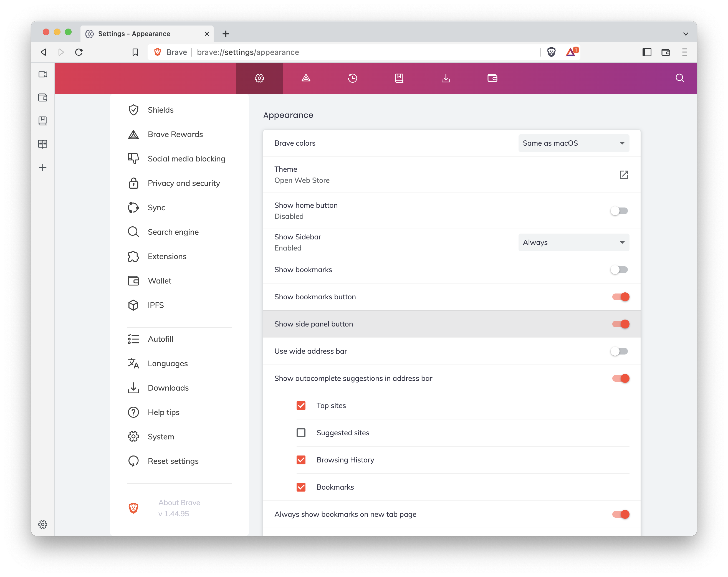Viewport: 728px width, 577px height.
Task: Open Wallet from the top toolbar
Action: (x=492, y=78)
